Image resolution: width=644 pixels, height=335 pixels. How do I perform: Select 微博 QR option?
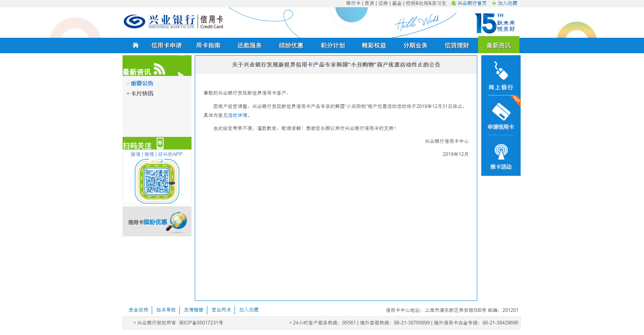pyautogui.click(x=149, y=154)
